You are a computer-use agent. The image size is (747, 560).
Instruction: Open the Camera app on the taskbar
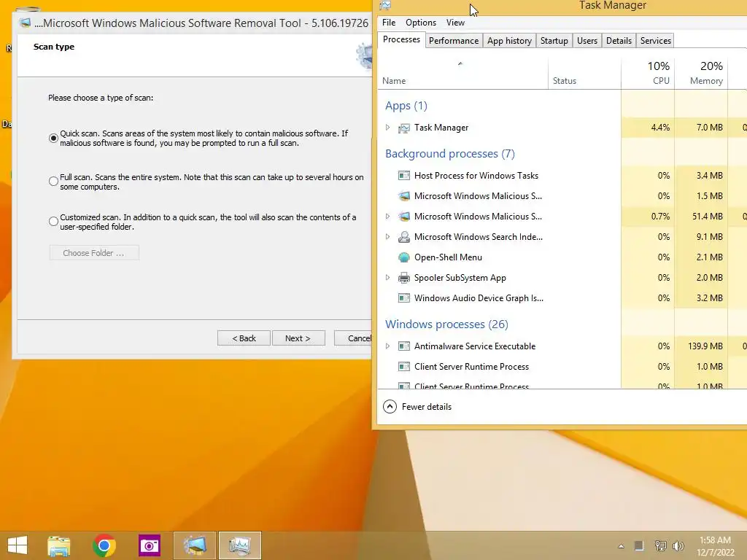click(150, 545)
